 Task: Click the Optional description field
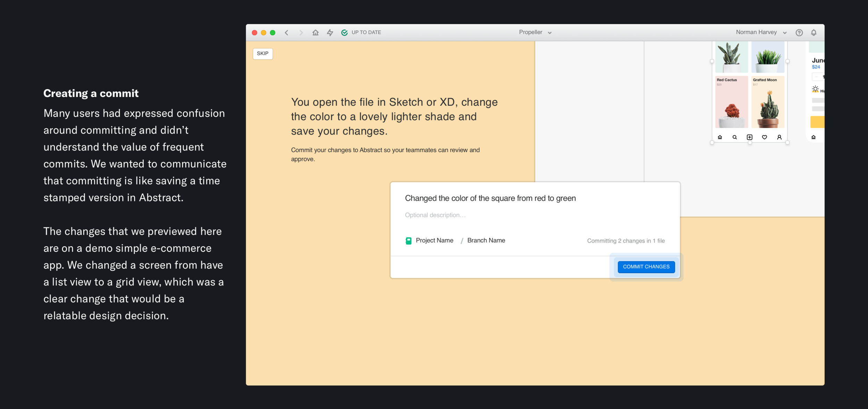(435, 215)
